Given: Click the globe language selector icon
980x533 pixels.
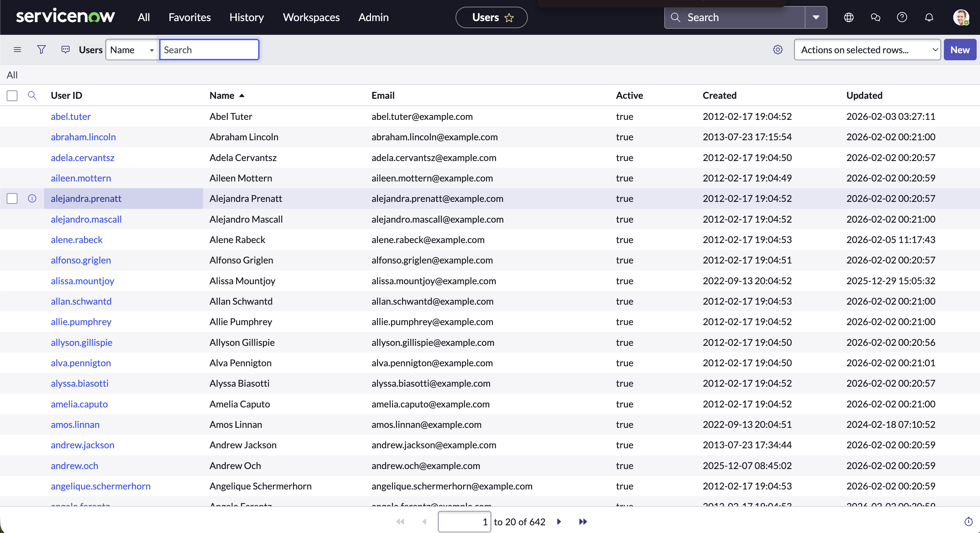Looking at the screenshot, I should (x=848, y=17).
